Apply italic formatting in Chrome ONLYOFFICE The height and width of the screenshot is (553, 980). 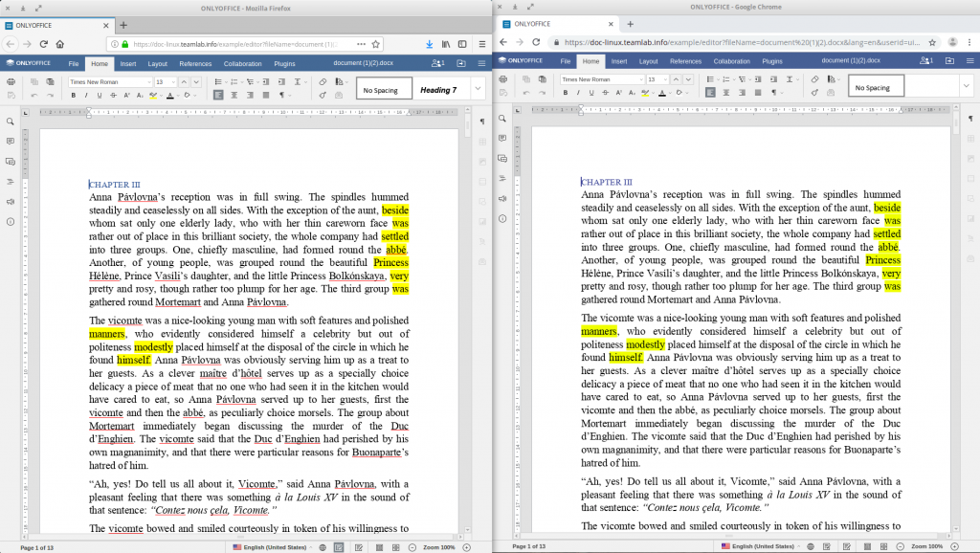[x=578, y=91]
